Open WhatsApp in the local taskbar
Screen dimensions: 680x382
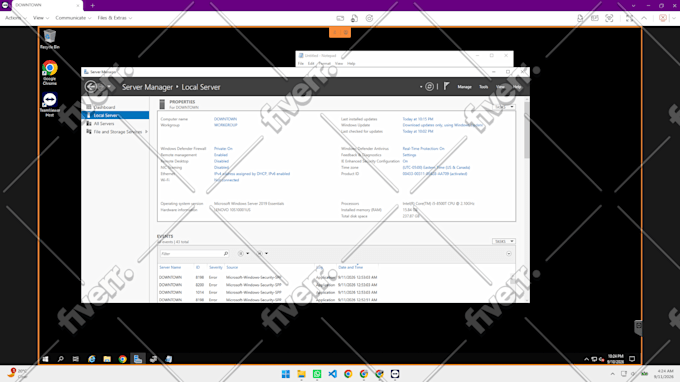point(317,374)
